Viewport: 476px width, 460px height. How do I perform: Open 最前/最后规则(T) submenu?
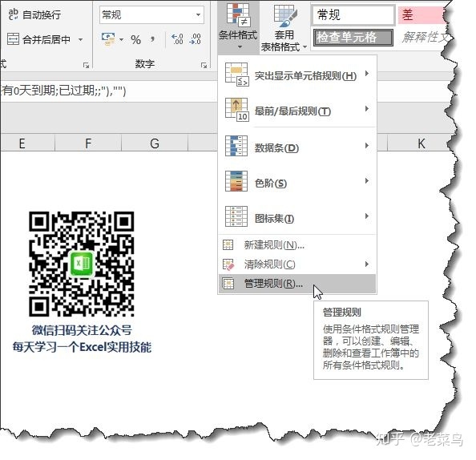(297, 111)
